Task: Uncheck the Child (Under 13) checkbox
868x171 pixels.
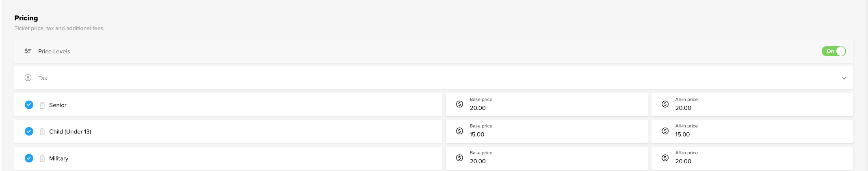Action: [29, 131]
